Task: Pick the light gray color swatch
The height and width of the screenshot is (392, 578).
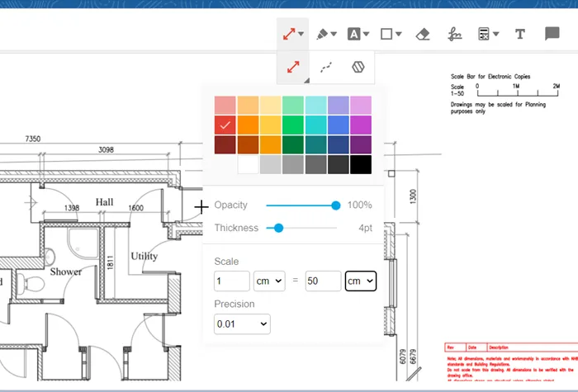Action: pyautogui.click(x=270, y=164)
